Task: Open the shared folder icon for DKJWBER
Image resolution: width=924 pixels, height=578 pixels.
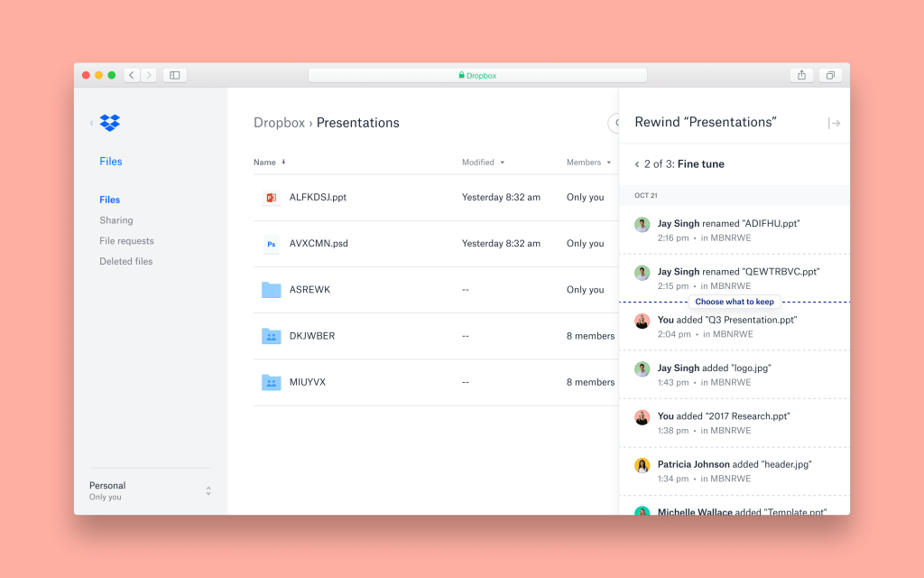Action: (271, 336)
